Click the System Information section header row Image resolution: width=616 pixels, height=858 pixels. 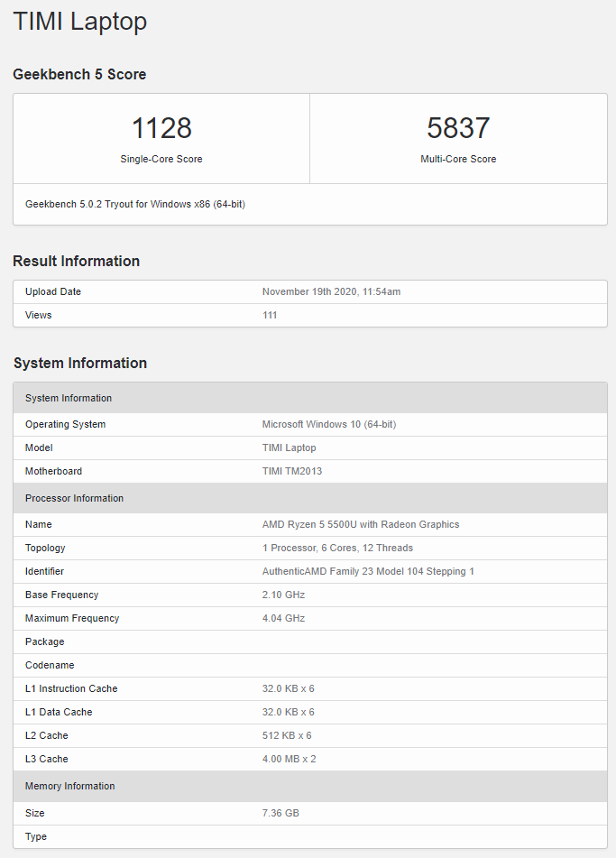(x=310, y=398)
